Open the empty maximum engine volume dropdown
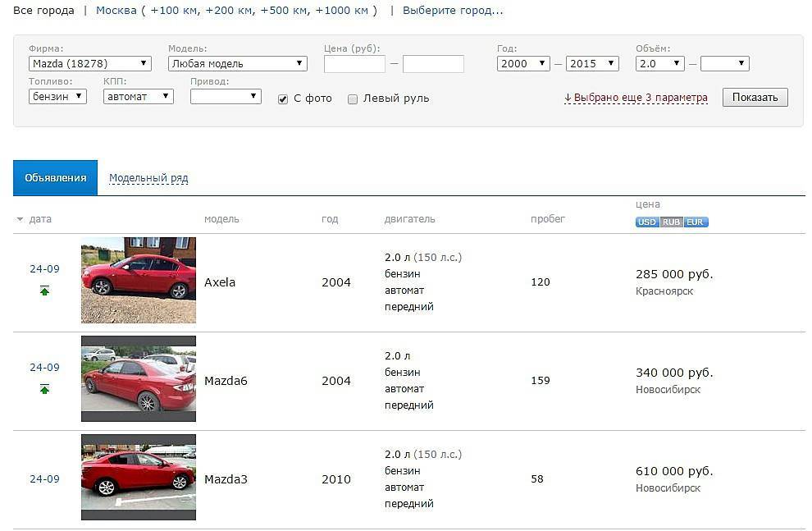The width and height of the screenshot is (812, 531). [725, 64]
